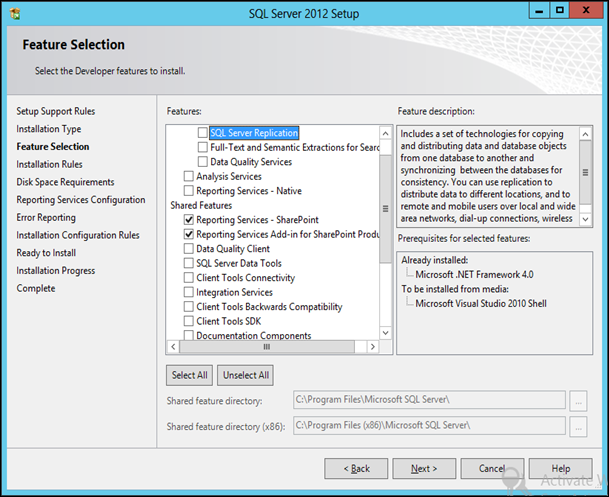609x497 pixels.
Task: Select the Setup Support Rules step
Action: pyautogui.click(x=56, y=111)
